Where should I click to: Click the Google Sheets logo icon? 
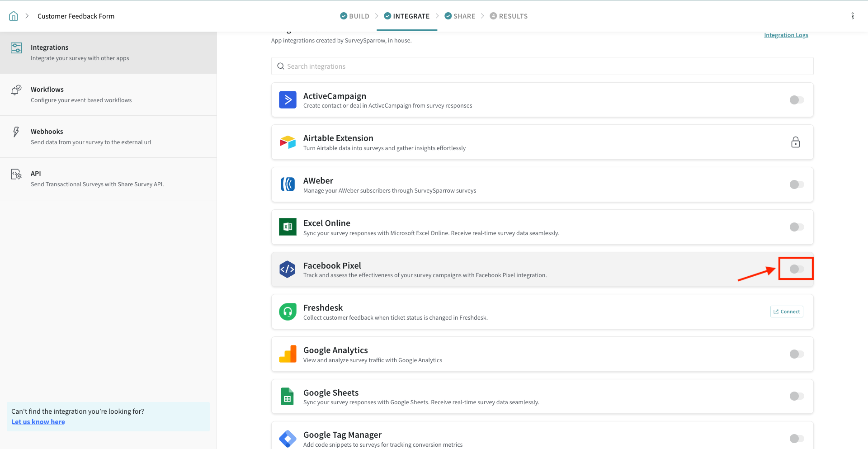(x=288, y=397)
